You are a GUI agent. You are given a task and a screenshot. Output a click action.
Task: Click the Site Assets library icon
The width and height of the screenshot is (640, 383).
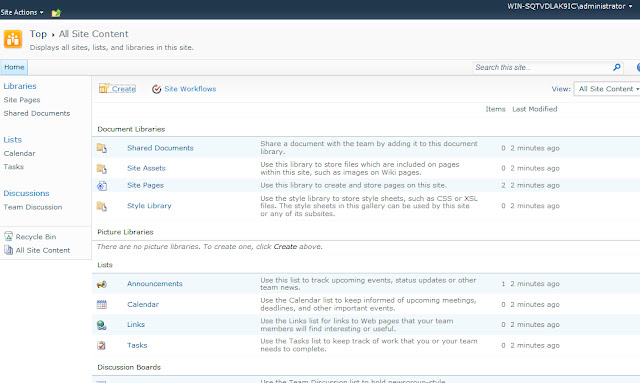[102, 168]
